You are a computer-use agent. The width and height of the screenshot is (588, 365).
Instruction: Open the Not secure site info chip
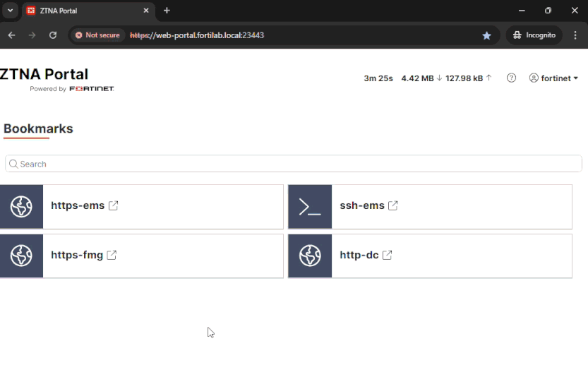click(97, 35)
